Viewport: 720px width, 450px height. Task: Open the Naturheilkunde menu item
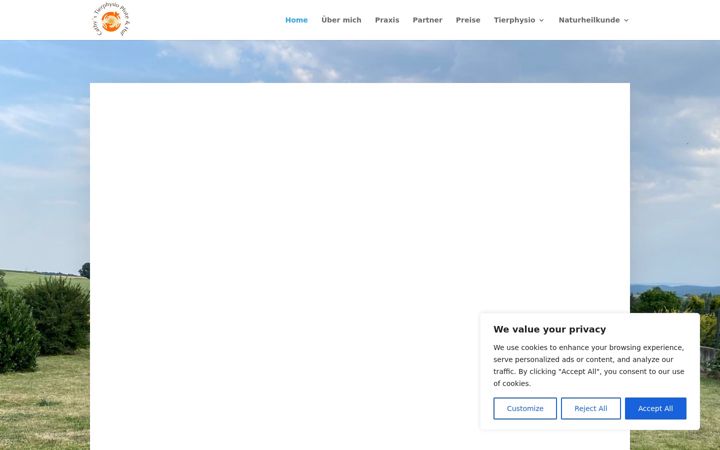(x=589, y=20)
